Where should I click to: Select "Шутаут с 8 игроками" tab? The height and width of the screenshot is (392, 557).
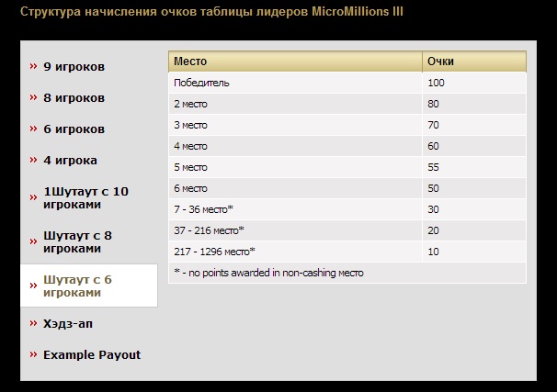77,242
